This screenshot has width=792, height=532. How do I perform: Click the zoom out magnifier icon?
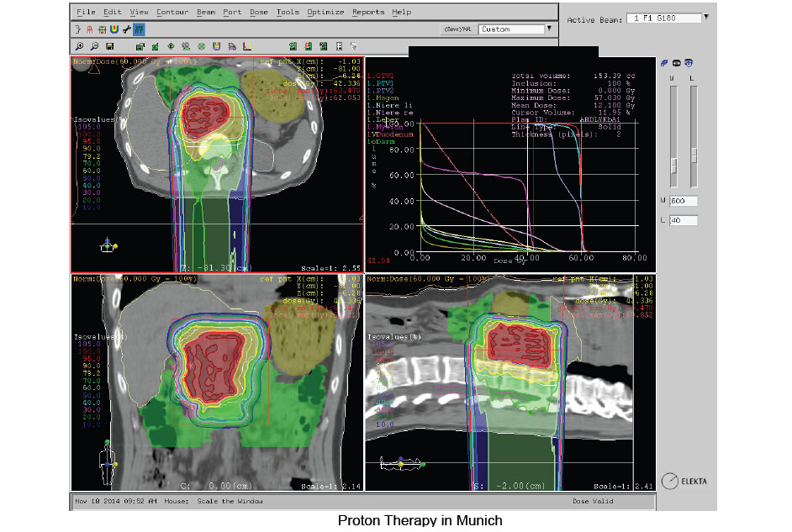coord(94,46)
